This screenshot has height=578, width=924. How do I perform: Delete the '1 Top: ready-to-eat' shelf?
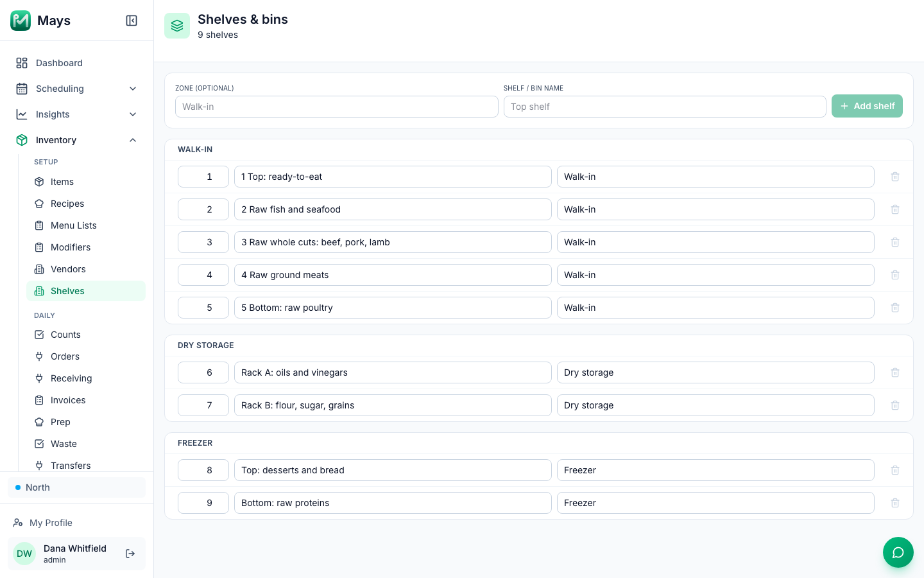click(x=895, y=177)
